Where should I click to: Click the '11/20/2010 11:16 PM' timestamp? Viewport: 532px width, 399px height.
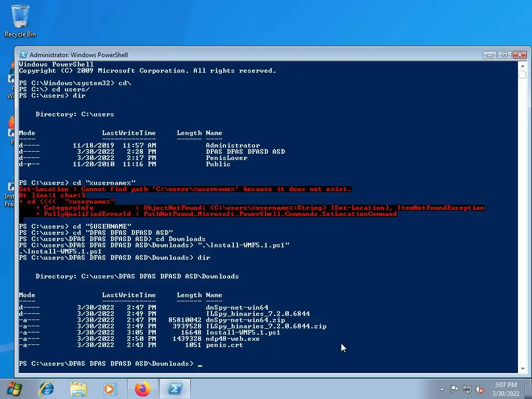[x=114, y=164]
